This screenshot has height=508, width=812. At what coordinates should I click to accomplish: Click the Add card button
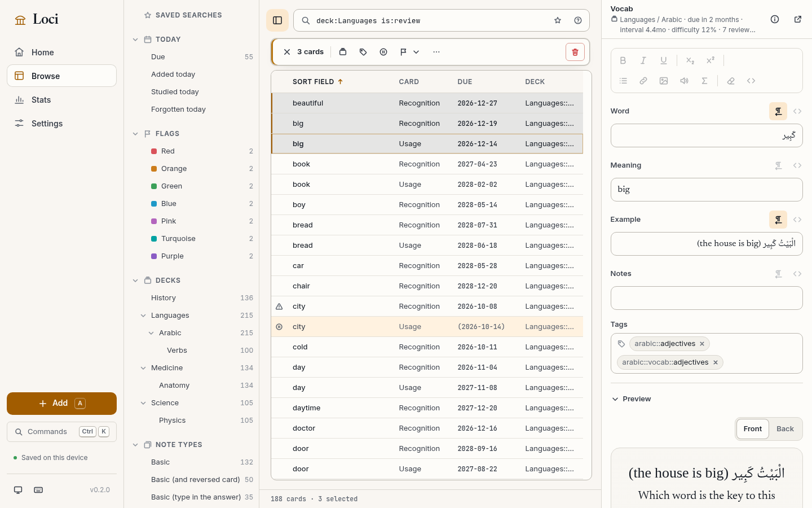click(61, 404)
